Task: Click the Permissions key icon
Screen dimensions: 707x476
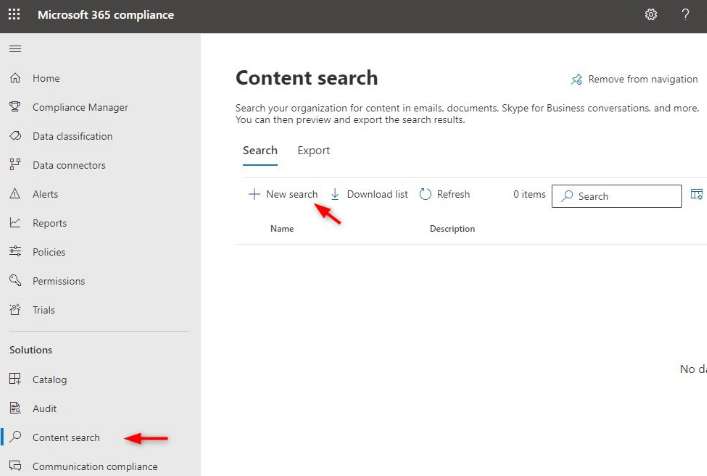Action: 15,280
